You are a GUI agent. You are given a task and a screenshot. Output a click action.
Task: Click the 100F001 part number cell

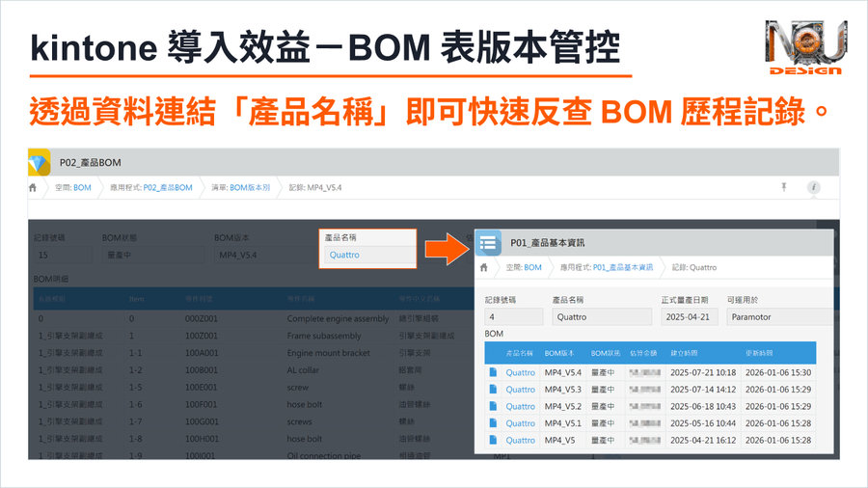click(x=202, y=404)
